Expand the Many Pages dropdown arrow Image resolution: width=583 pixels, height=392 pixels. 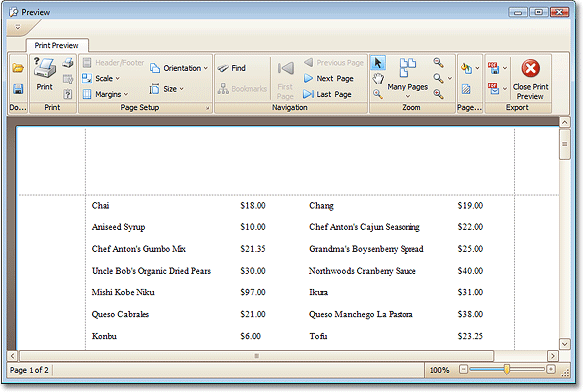(x=408, y=96)
